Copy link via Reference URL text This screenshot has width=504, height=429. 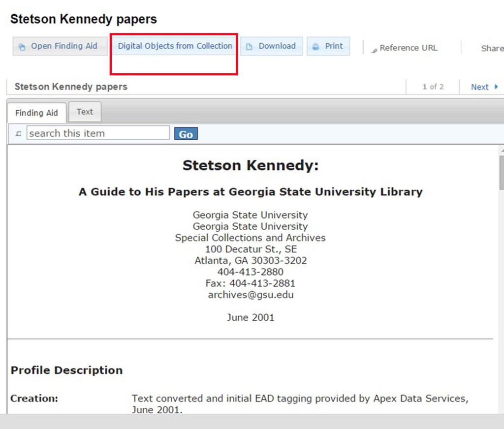click(x=409, y=48)
